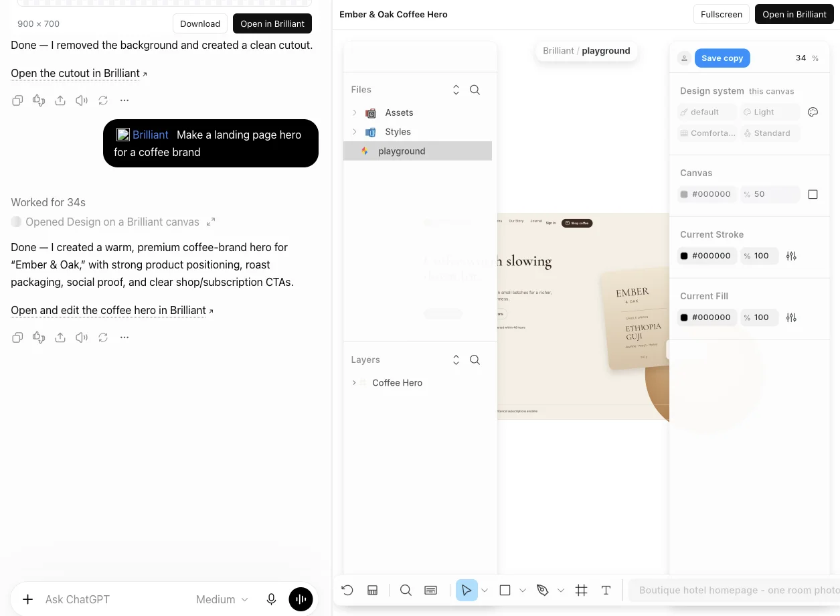Open the Standard accessibility dropdown

pos(770,133)
